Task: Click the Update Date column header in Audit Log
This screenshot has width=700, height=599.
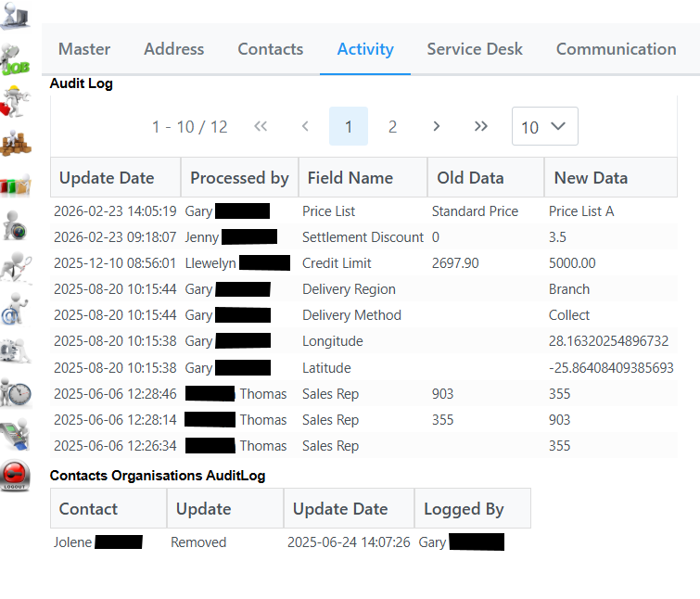Action: pos(107,178)
